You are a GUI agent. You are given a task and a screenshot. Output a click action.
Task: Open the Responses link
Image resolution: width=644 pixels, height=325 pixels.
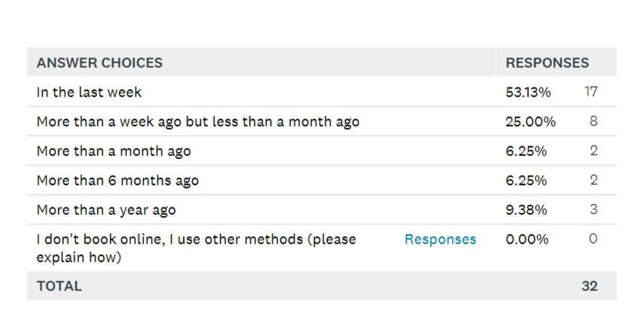click(440, 240)
